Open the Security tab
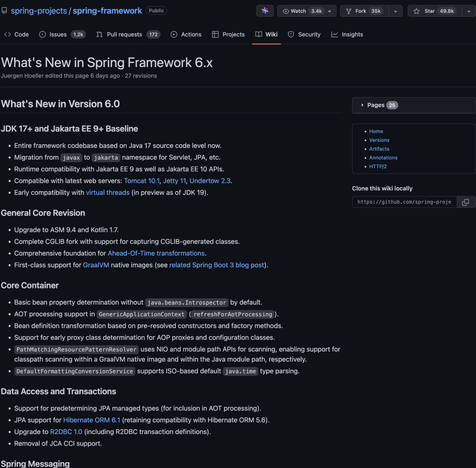Image resolution: width=476 pixels, height=468 pixels. click(x=304, y=34)
